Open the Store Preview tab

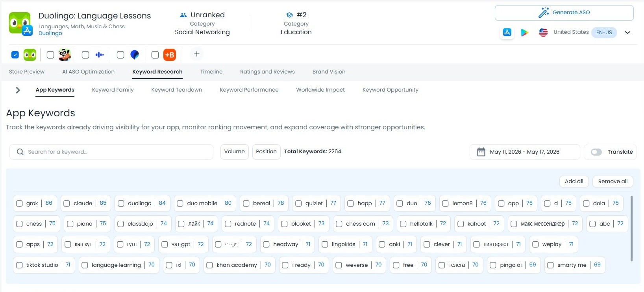click(27, 72)
